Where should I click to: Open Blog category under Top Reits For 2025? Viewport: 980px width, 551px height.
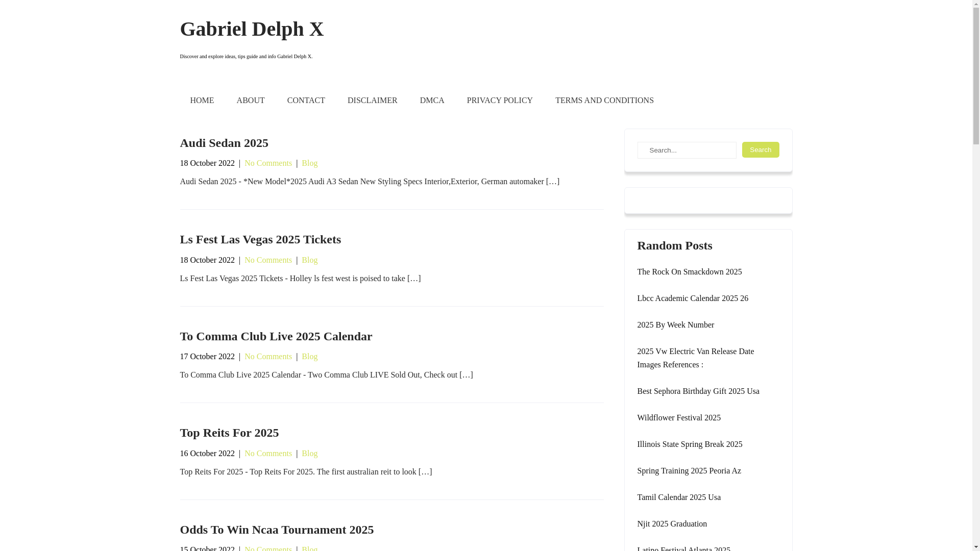click(x=310, y=454)
